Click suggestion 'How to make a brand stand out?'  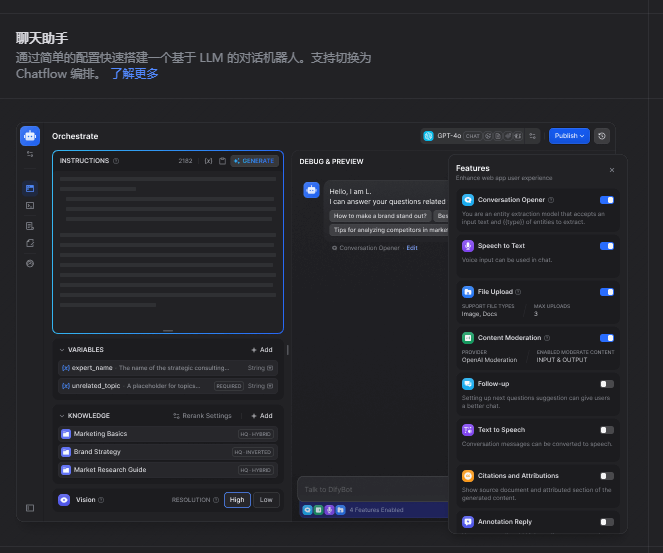tap(380, 216)
